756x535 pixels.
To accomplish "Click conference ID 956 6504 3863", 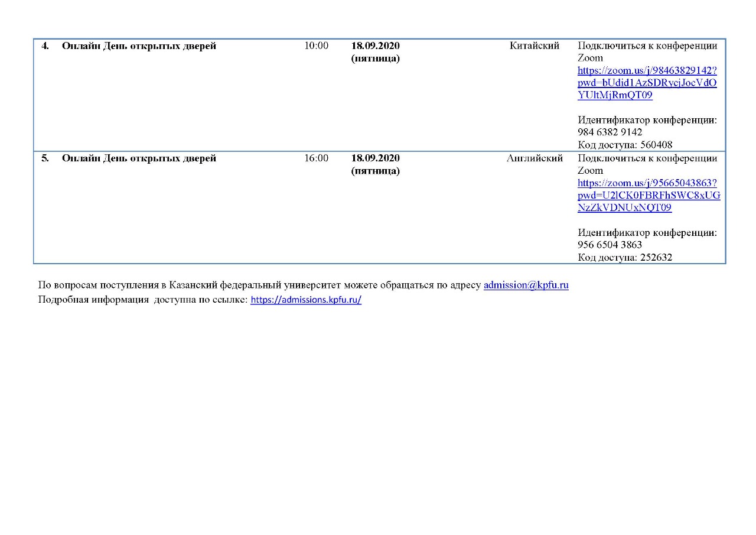I will point(610,245).
